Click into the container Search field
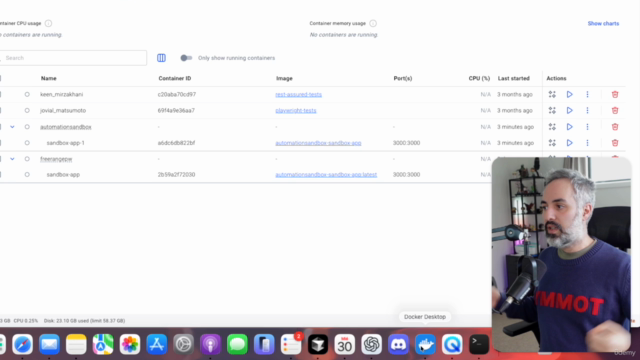Viewport: 640px width, 360px height. (73, 58)
